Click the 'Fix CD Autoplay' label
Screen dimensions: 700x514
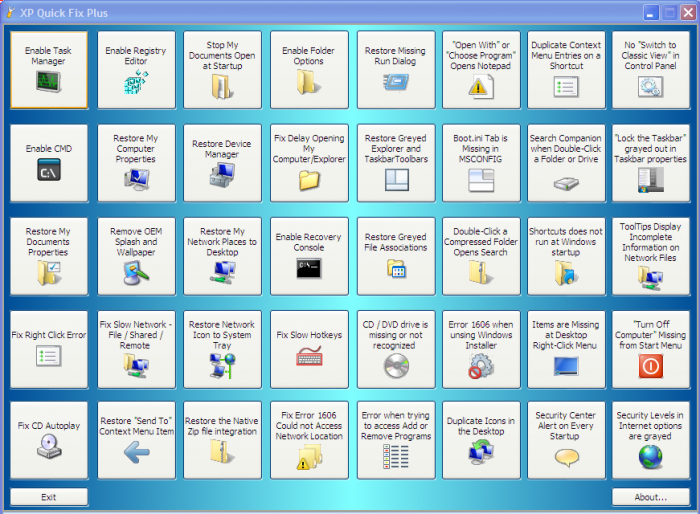coord(49,426)
